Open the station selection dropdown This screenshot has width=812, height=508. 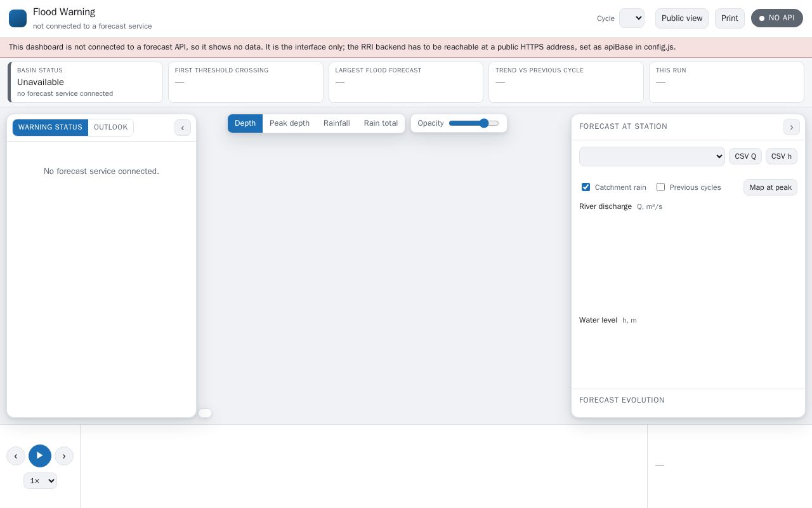click(652, 156)
